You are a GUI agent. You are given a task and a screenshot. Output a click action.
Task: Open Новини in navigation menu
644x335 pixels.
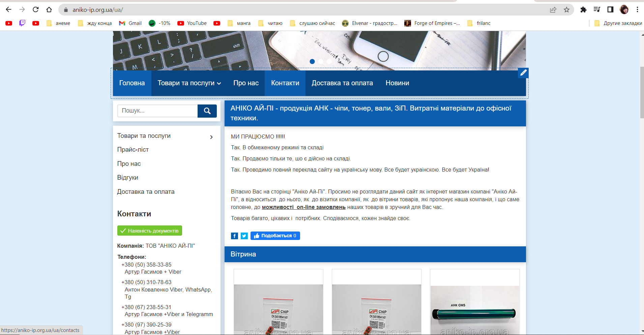(398, 83)
